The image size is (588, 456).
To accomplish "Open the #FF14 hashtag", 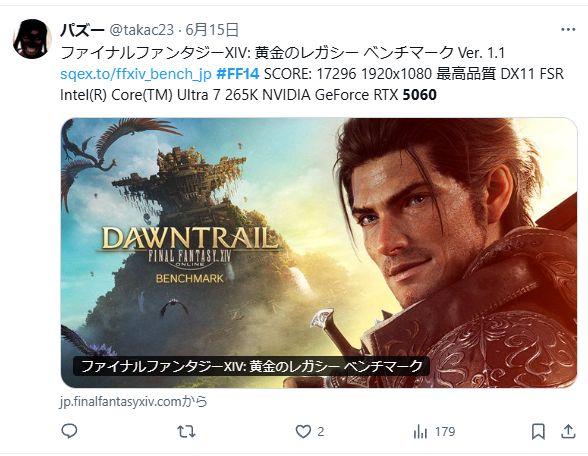I will tap(238, 74).
